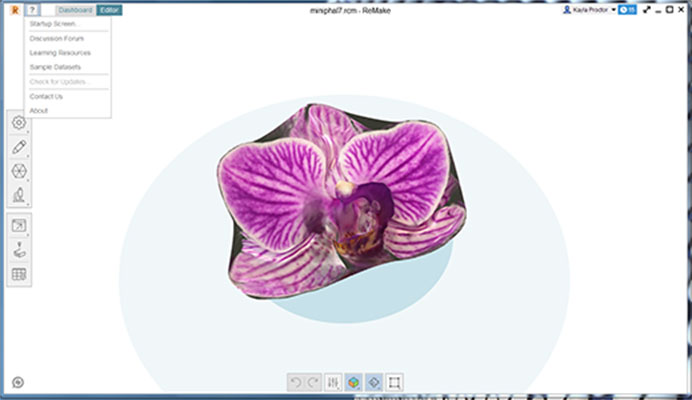The height and width of the screenshot is (400, 692).
Task: Select the pencil edit tool
Action: [x=19, y=147]
